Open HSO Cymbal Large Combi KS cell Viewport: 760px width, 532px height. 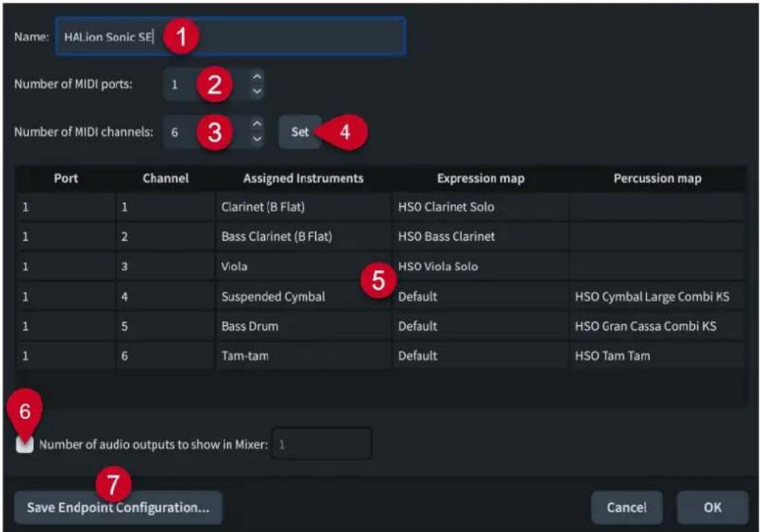[657, 296]
